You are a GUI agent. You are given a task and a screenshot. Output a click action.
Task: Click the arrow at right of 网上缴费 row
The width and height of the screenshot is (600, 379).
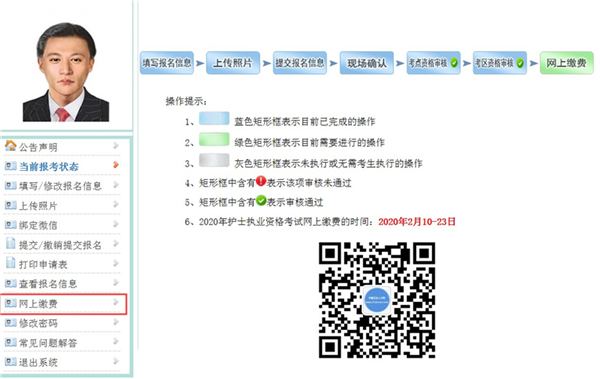(x=116, y=302)
